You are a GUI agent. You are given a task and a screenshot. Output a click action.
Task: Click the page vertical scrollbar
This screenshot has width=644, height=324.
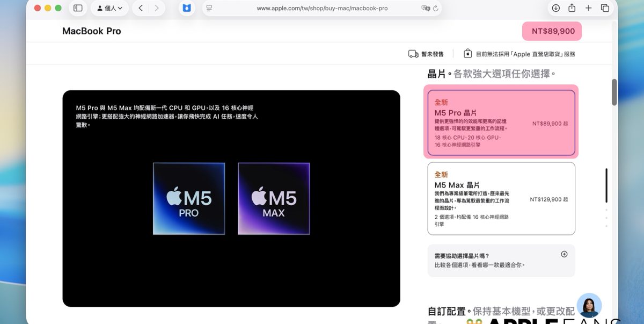pos(614,92)
